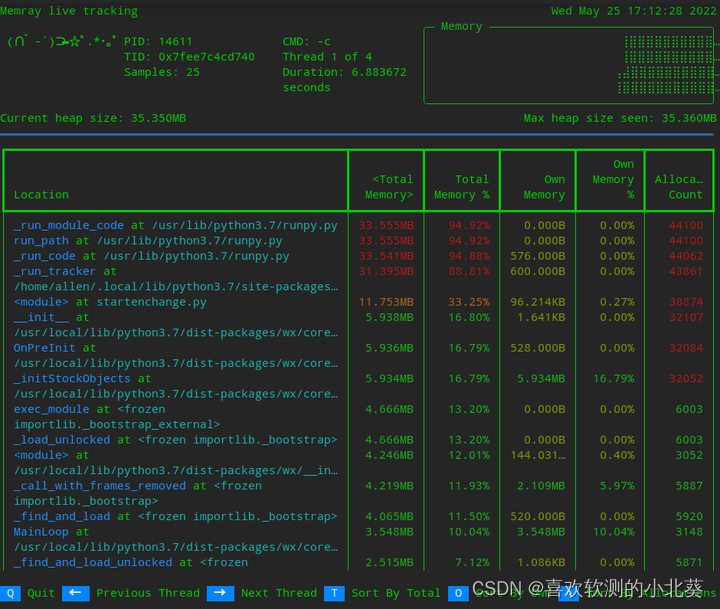The height and width of the screenshot is (609, 720).
Task: Select the run_path at runpy.py row
Action: click(x=358, y=241)
